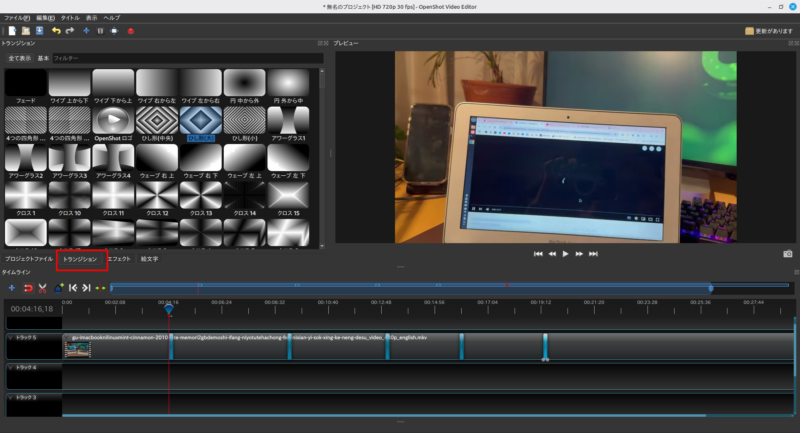Select the 全て表示 filter button
The height and width of the screenshot is (433, 800).
pos(19,59)
